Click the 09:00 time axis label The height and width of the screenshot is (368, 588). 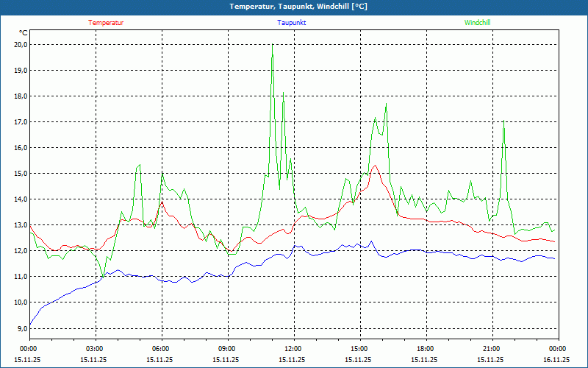point(227,349)
